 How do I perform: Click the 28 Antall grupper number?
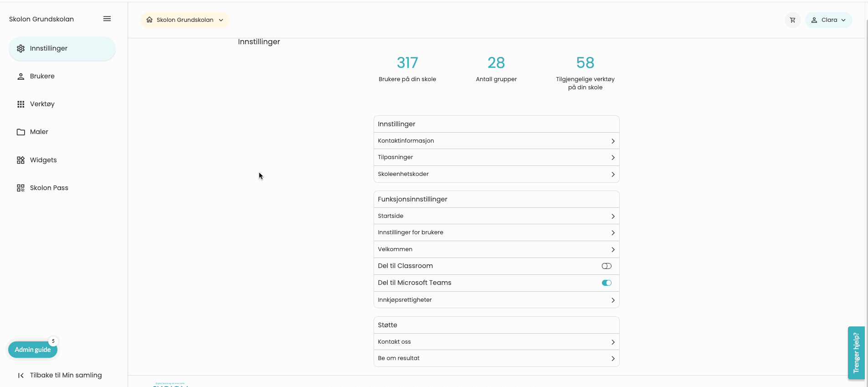coord(496,62)
